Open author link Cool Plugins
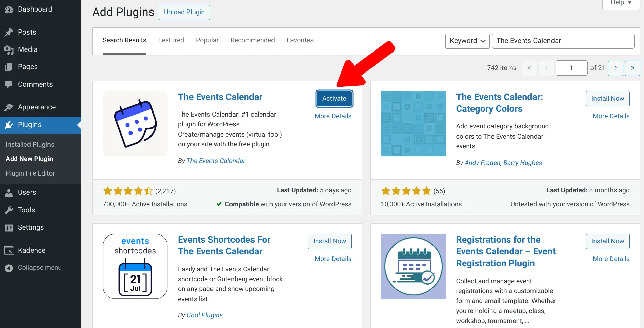The height and width of the screenshot is (328, 644). 205,315
